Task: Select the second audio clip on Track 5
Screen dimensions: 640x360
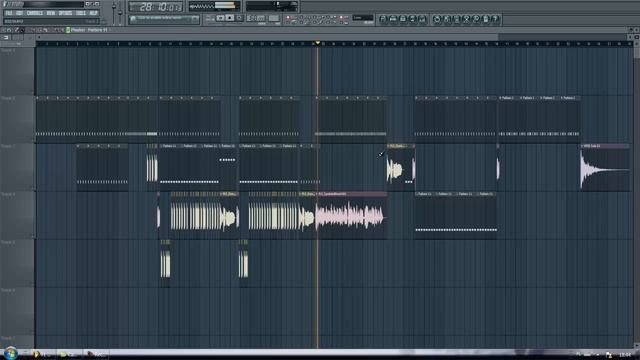Action: coord(243,263)
